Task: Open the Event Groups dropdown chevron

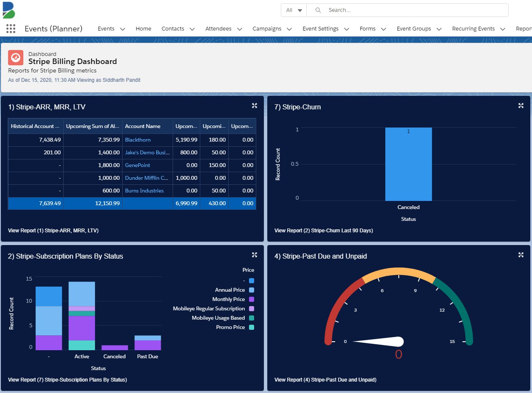Action: 439,29
